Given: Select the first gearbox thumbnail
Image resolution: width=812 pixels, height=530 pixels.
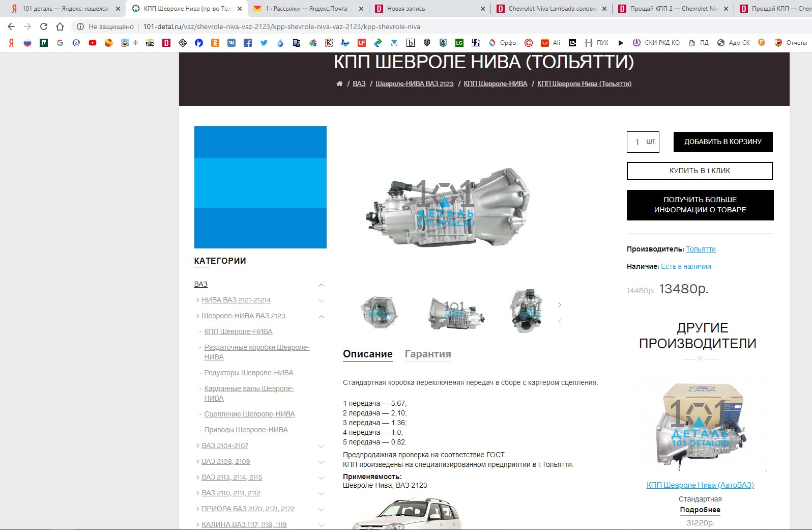Looking at the screenshot, I should [x=378, y=312].
